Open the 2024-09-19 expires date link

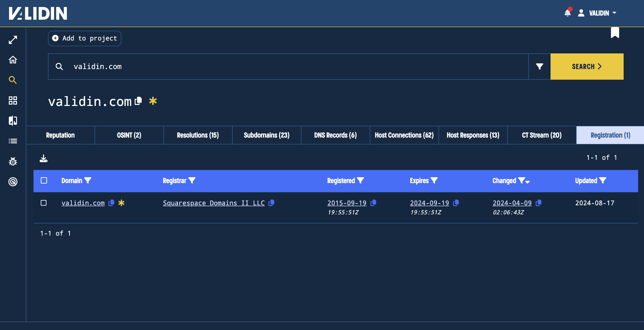coord(429,203)
